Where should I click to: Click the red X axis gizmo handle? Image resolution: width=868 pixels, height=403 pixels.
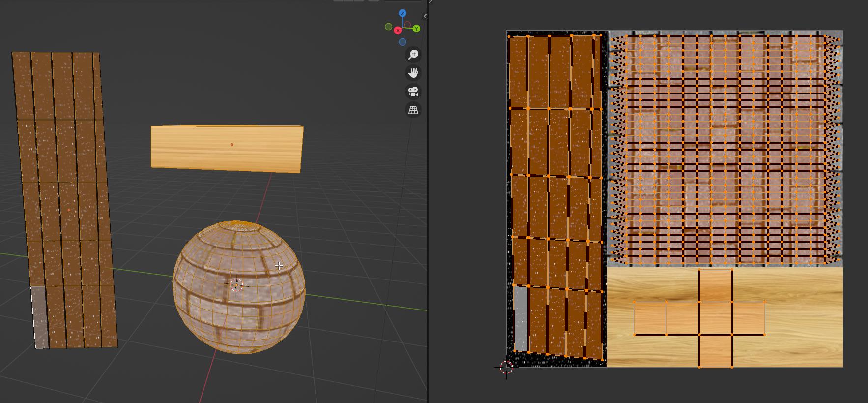click(398, 31)
